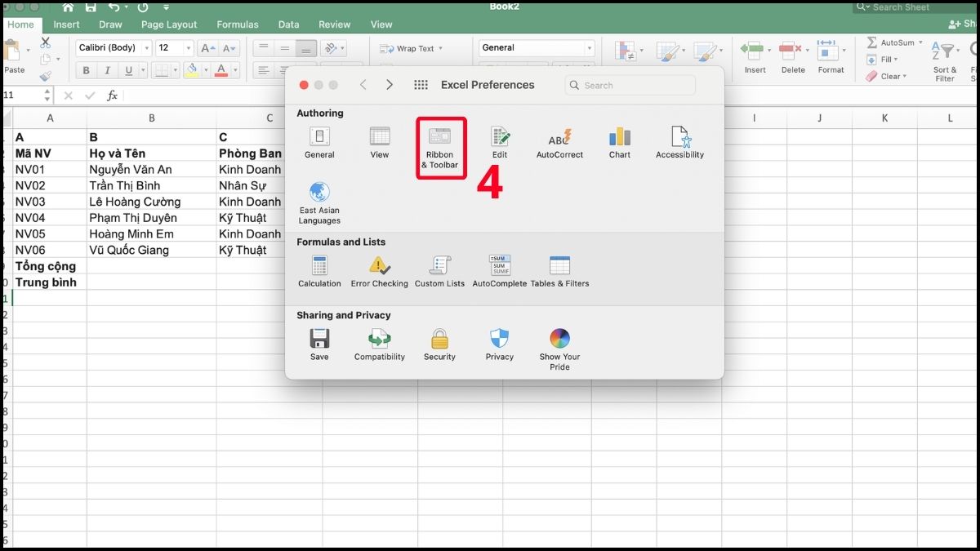This screenshot has width=980, height=551.
Task: Open East Asian Languages preferences
Action: [x=319, y=203]
